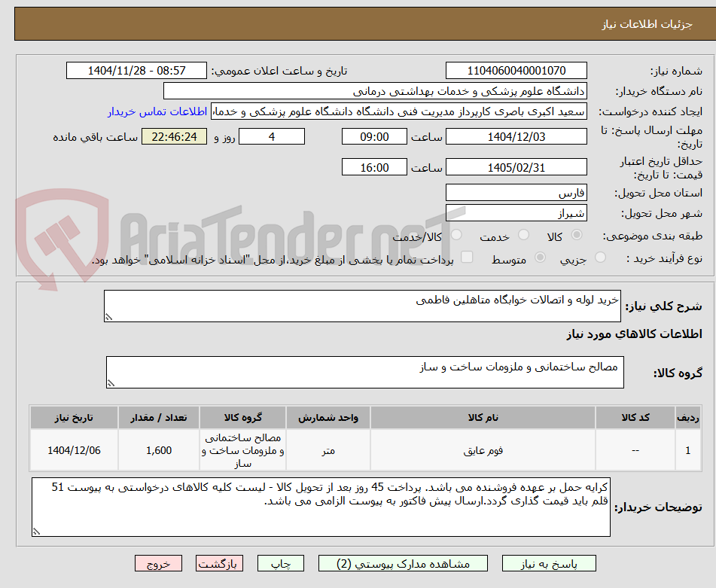Click the response deadline date 1404/12/03

point(516,136)
